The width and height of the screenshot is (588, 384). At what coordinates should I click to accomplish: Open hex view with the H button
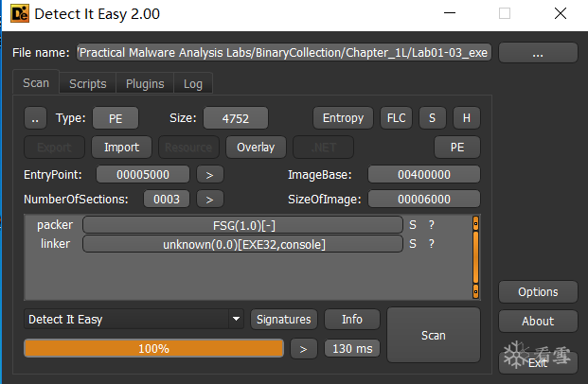467,118
